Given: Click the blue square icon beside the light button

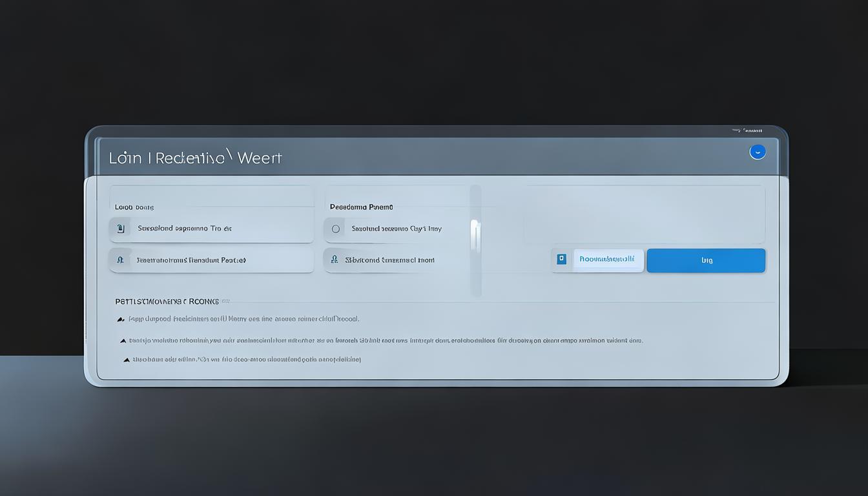Looking at the screenshot, I should pos(561,260).
